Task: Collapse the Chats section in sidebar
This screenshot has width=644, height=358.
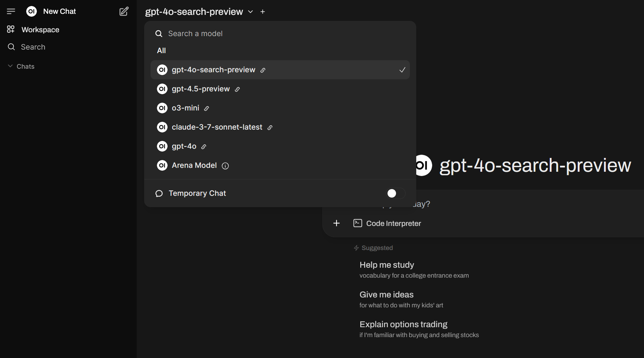Action: [x=10, y=66]
